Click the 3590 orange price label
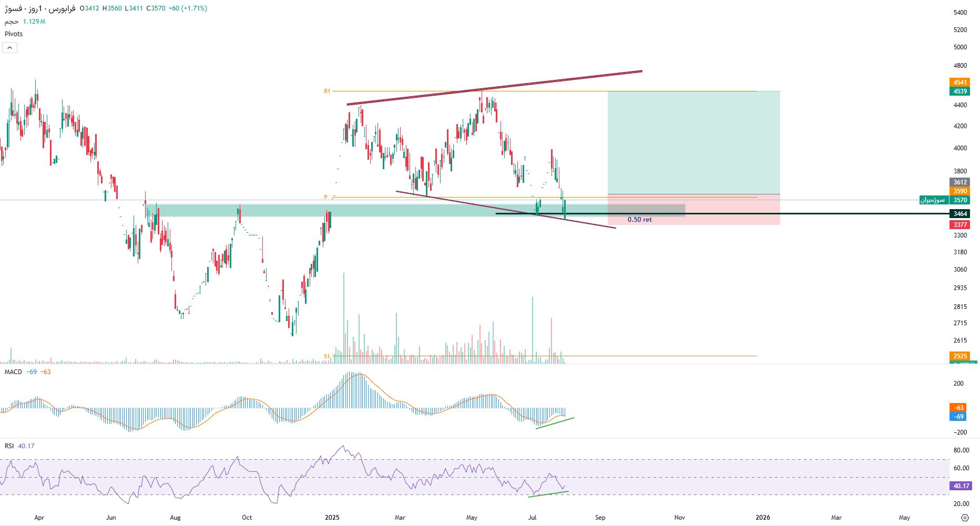 [960, 191]
